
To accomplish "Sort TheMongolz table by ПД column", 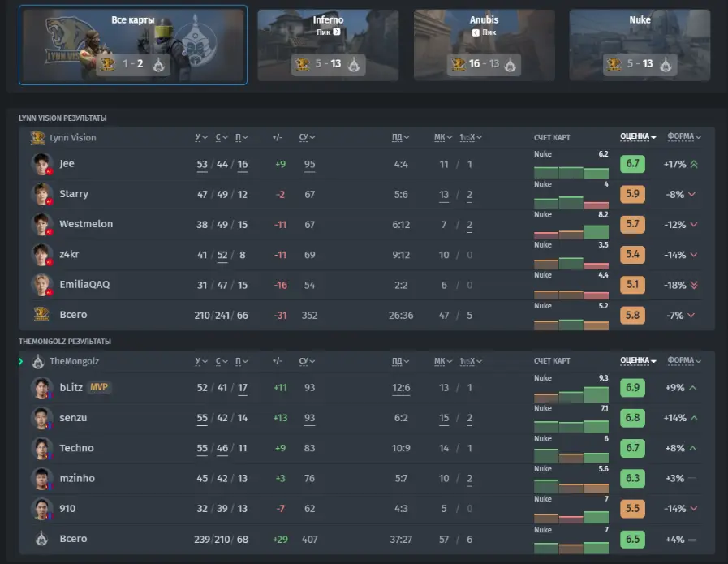I will coord(400,361).
